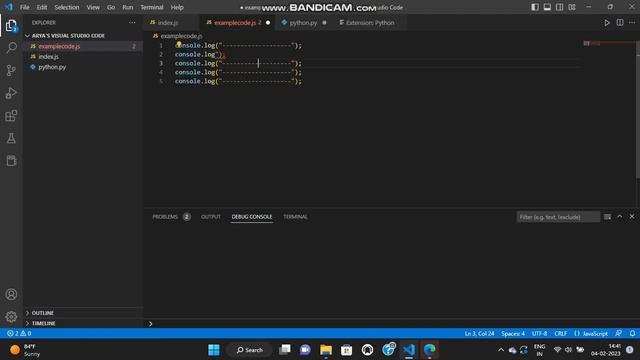
Task: Open the Selection menu
Action: click(67, 7)
